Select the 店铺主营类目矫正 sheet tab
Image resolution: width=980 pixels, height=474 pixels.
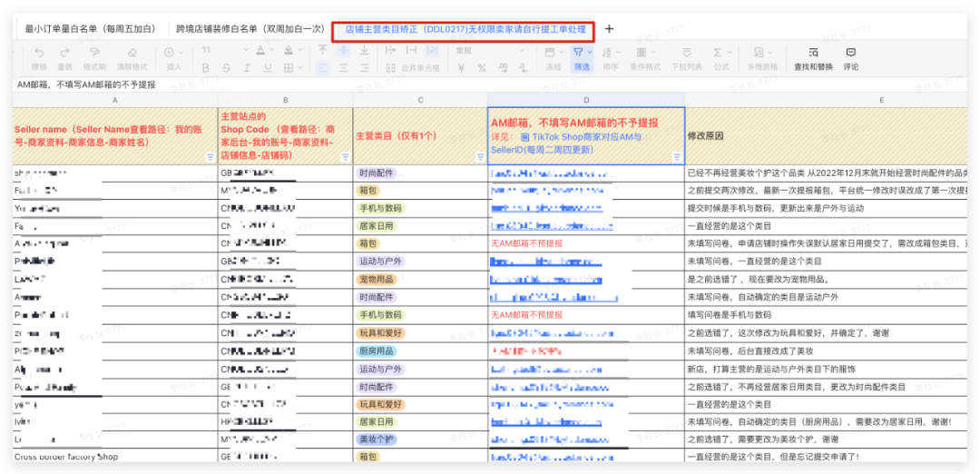pyautogui.click(x=465, y=29)
